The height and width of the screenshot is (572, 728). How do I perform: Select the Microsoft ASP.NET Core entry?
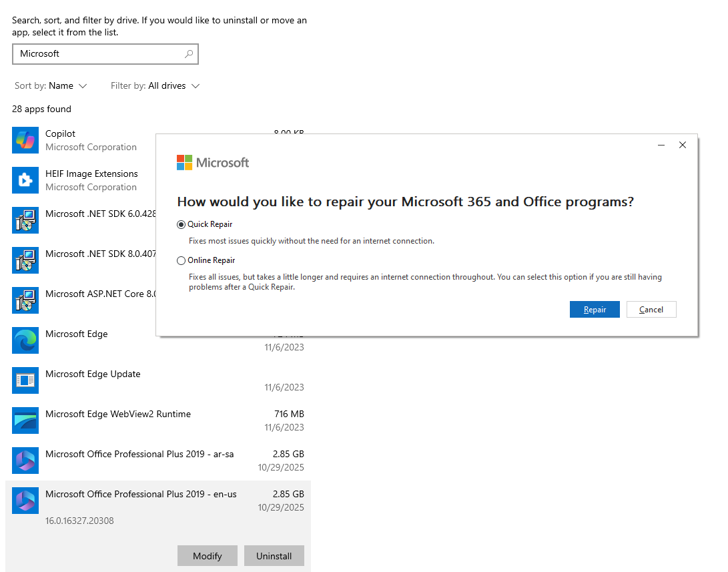pyautogui.click(x=101, y=294)
